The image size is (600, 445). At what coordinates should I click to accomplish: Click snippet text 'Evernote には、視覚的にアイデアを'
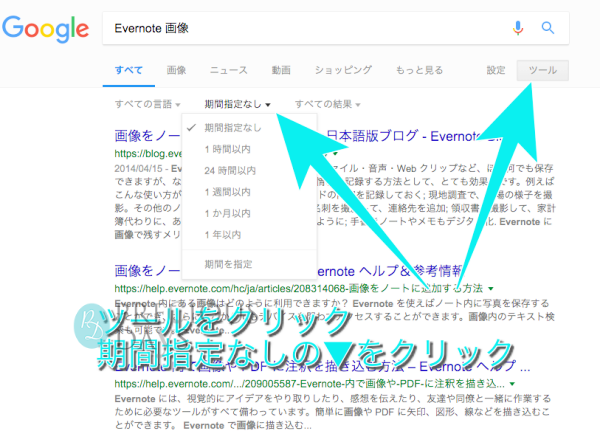(x=332, y=399)
